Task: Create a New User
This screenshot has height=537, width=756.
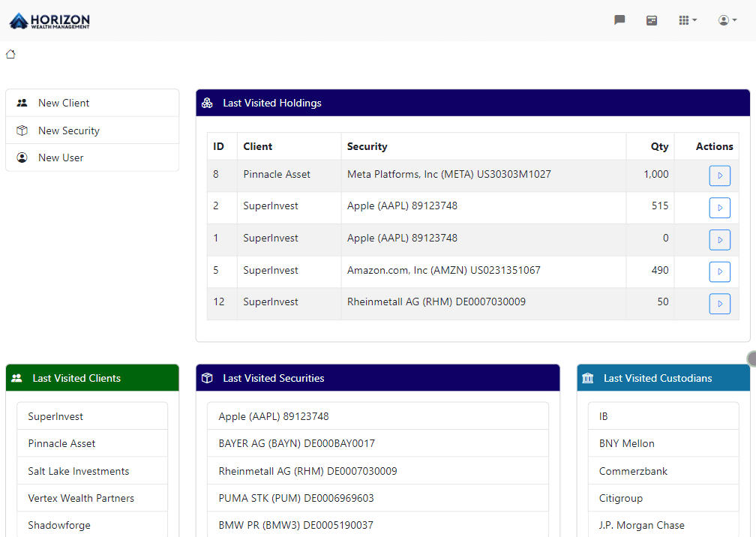Action: (92, 157)
